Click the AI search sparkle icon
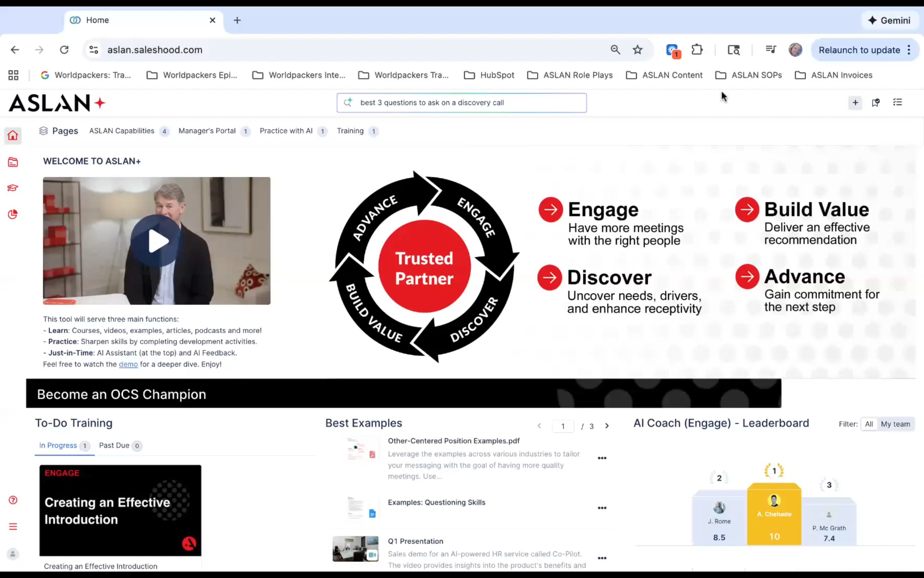 [348, 102]
